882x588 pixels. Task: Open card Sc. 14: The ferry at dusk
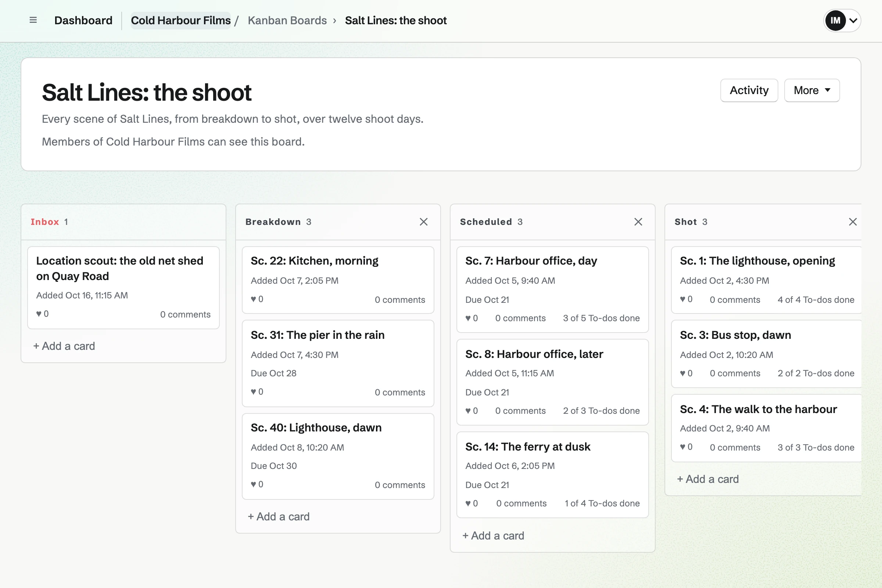coord(528,447)
